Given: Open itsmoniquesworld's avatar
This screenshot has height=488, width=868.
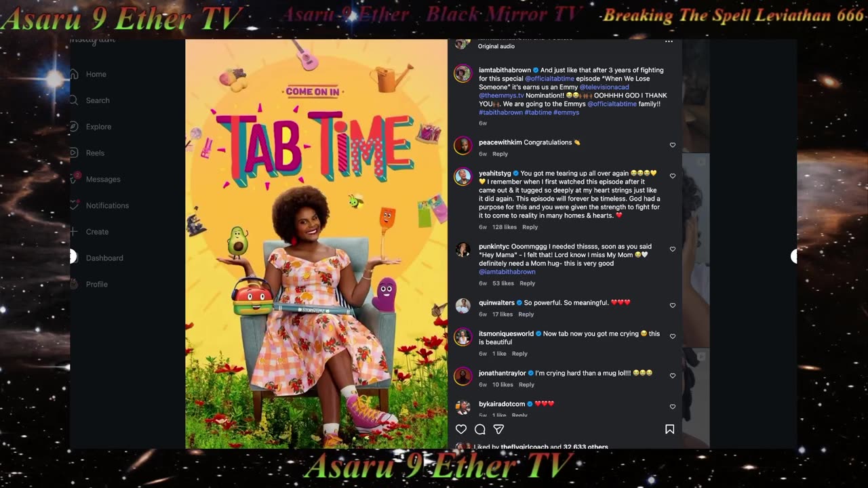Looking at the screenshot, I should click(x=463, y=337).
